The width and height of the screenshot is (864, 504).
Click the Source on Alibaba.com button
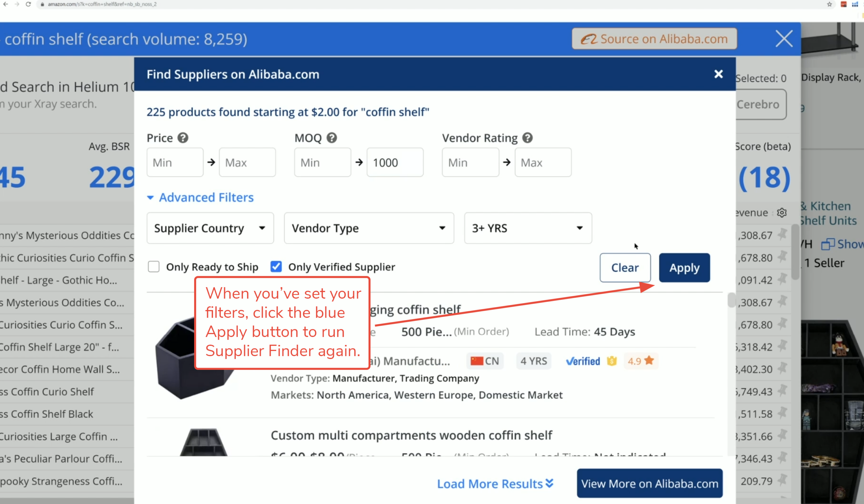click(654, 39)
